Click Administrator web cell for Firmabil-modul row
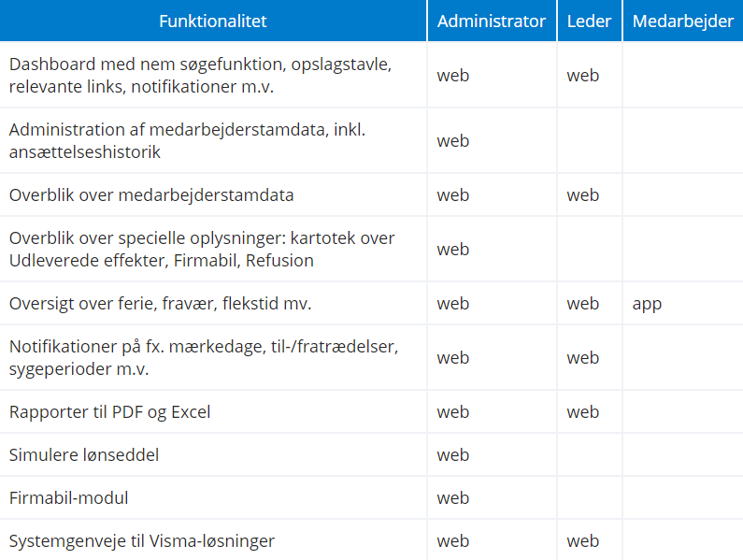Screen dimensions: 743x560 [x=453, y=498]
